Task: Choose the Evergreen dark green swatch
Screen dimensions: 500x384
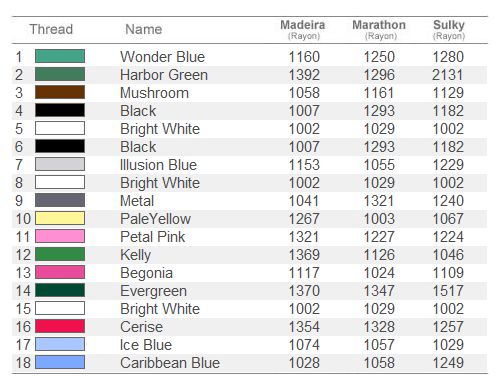Action: tap(60, 290)
